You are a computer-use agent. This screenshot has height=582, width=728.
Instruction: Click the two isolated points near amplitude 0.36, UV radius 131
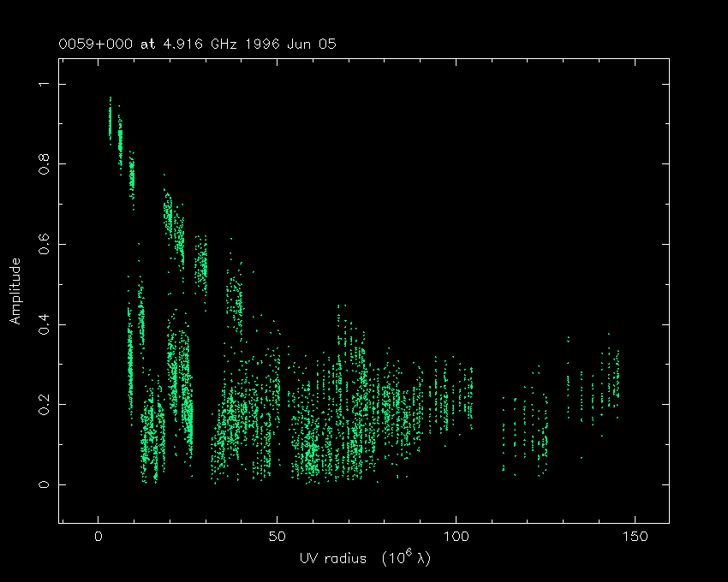click(x=568, y=339)
